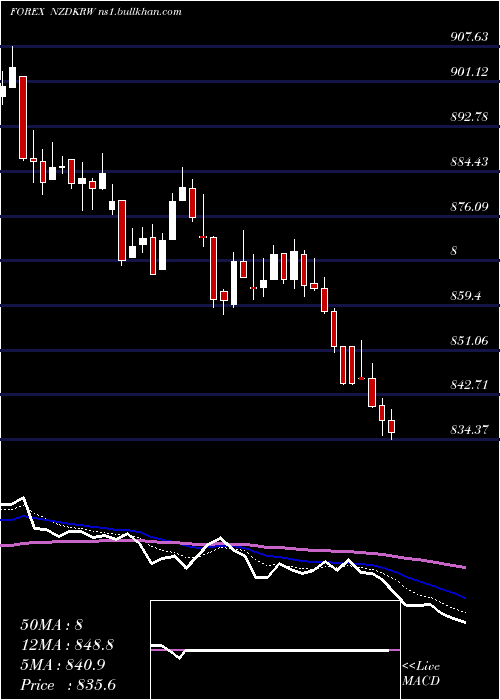Click the Price : 835.6 readout

coord(68,685)
